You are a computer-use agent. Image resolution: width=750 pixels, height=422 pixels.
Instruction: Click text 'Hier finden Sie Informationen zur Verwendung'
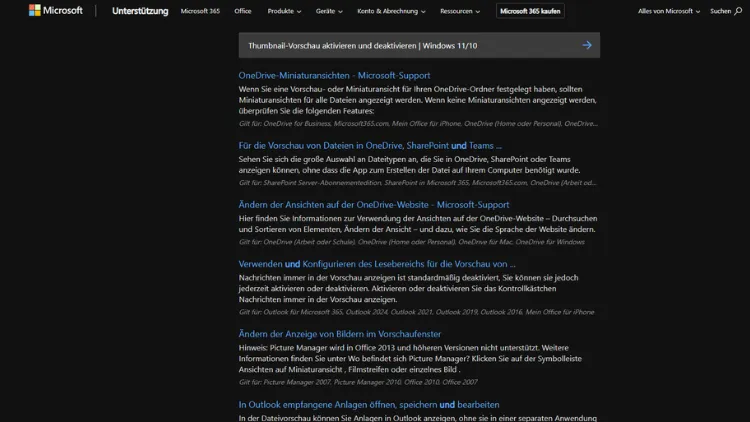418,223
